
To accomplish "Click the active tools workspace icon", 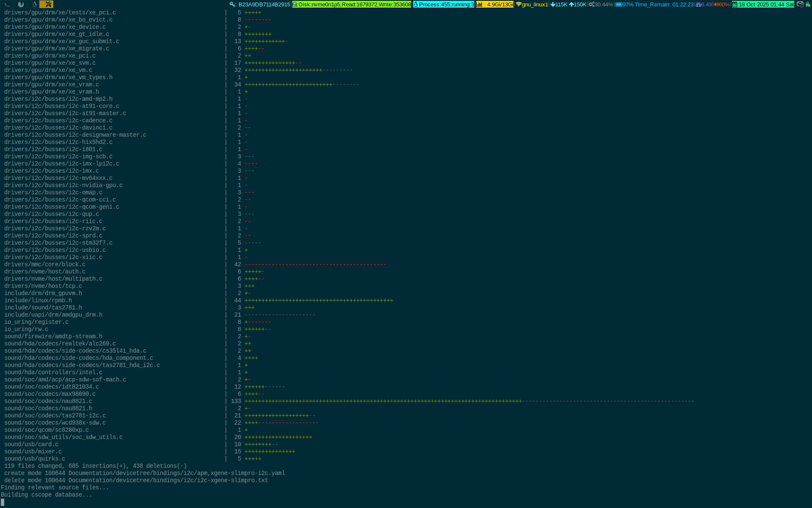I will [x=47, y=4].
